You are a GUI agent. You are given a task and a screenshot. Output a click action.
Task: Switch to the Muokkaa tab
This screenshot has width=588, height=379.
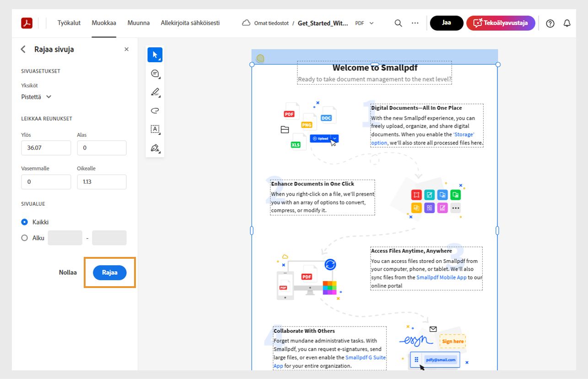tap(104, 23)
